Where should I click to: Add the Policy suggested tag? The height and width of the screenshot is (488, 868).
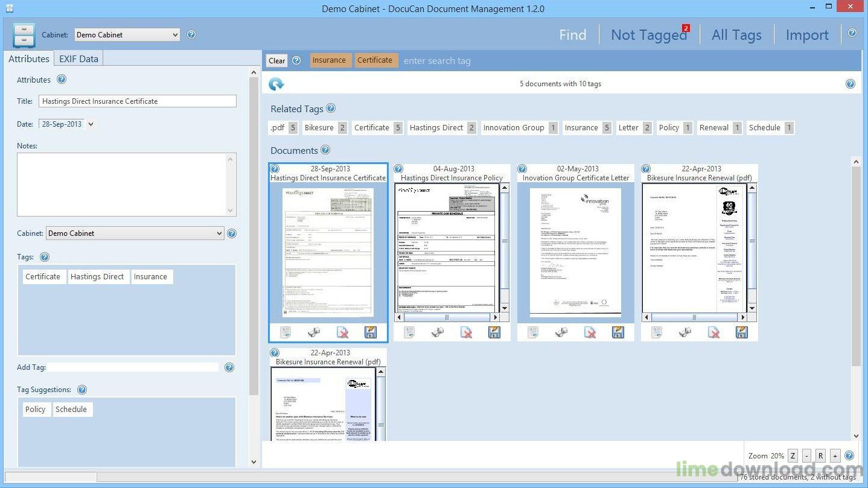(35, 409)
